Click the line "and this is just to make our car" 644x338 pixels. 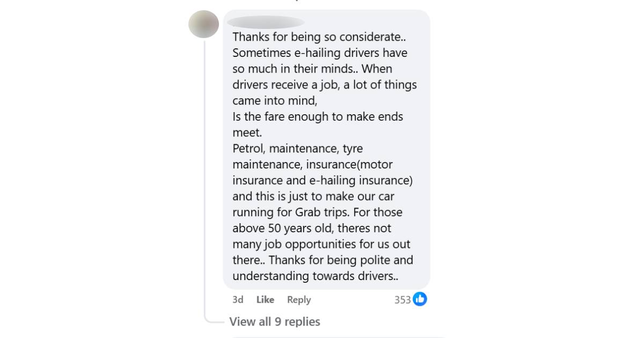point(313,196)
